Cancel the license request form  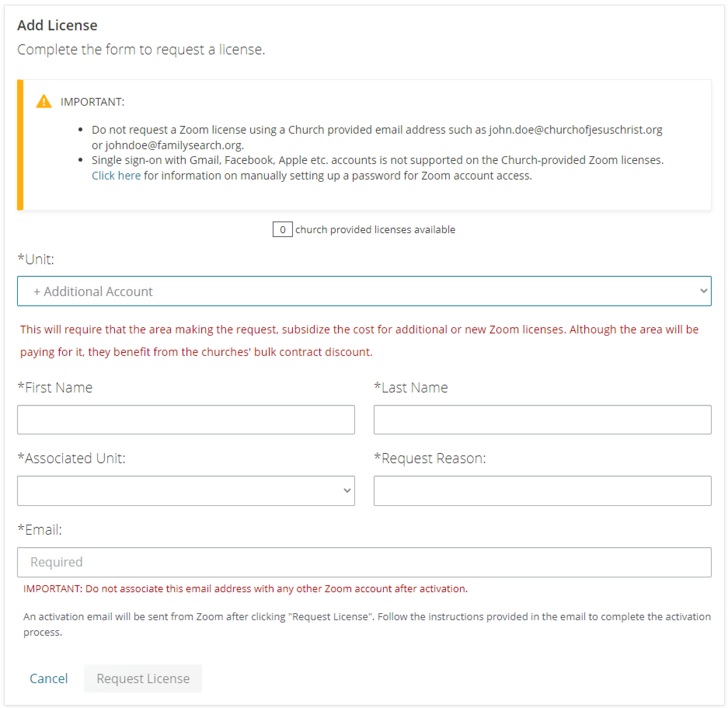coord(49,678)
